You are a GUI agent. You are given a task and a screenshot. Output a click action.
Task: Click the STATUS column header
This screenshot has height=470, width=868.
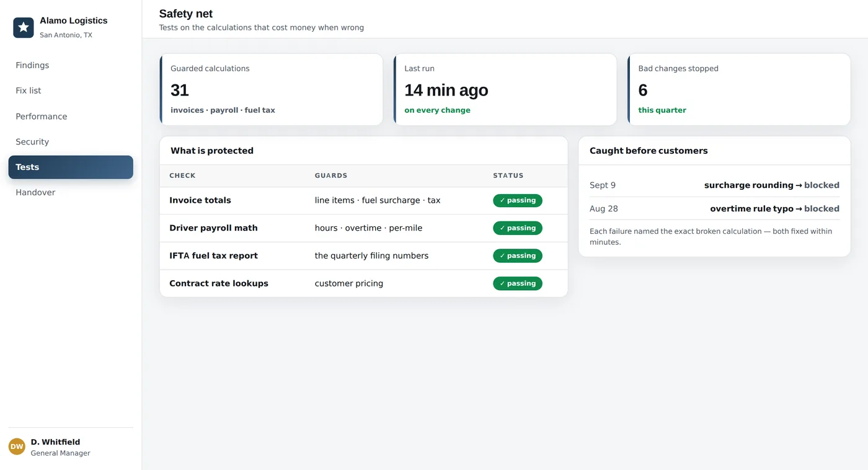point(508,175)
